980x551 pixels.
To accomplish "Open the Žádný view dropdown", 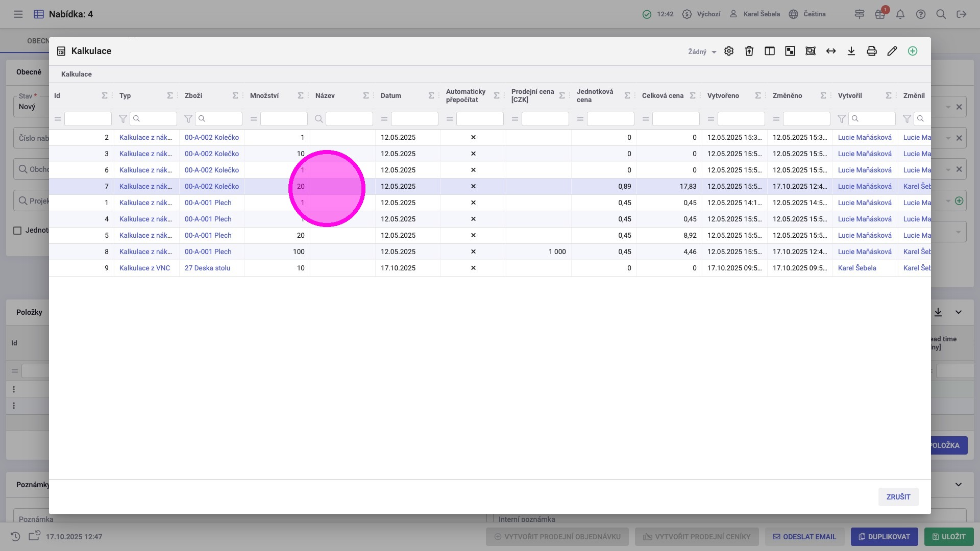I will [x=702, y=52].
